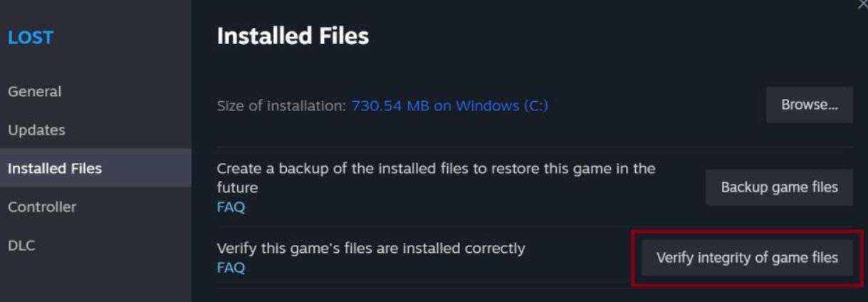Viewport: 868px width, 302px height.
Task: Click Verify integrity of game files
Action: point(747,258)
